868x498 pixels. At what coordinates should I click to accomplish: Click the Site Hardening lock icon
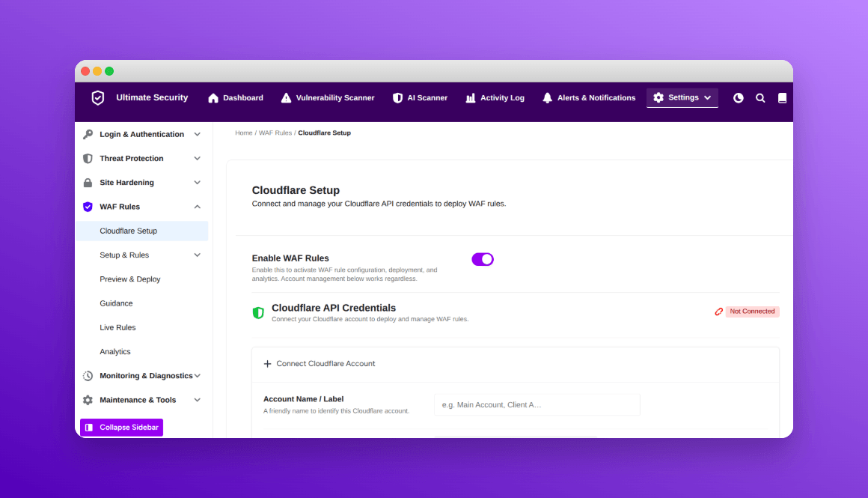(x=88, y=183)
